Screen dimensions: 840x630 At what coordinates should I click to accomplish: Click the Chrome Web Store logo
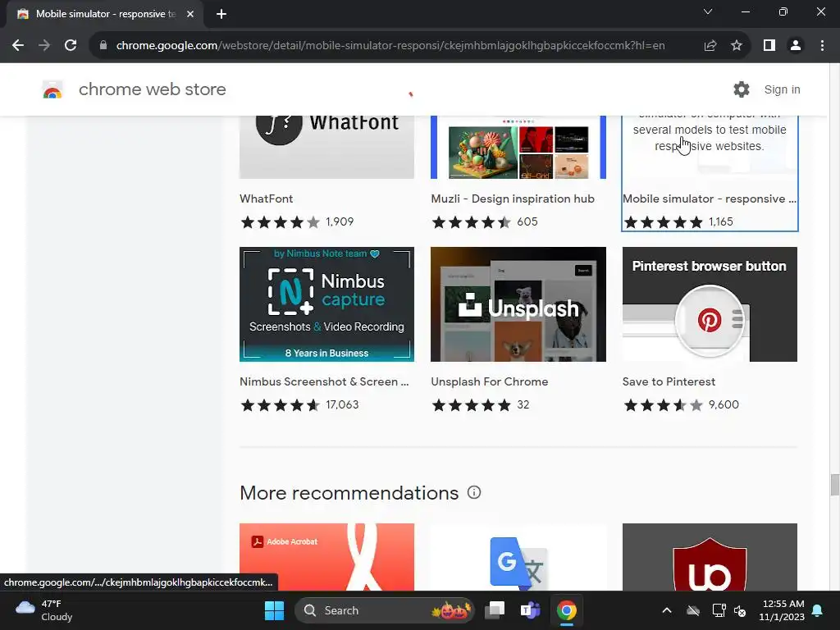pos(52,90)
